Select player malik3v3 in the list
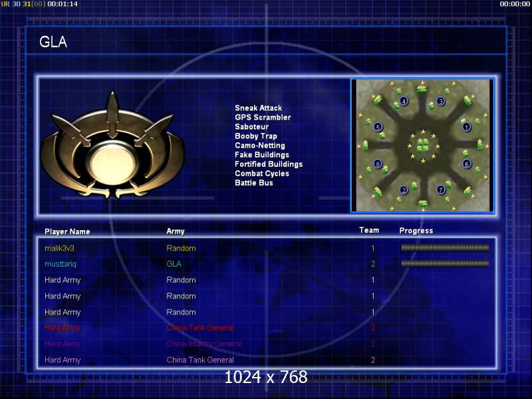Screen dimensions: 532x399 pyautogui.click(x=59, y=248)
